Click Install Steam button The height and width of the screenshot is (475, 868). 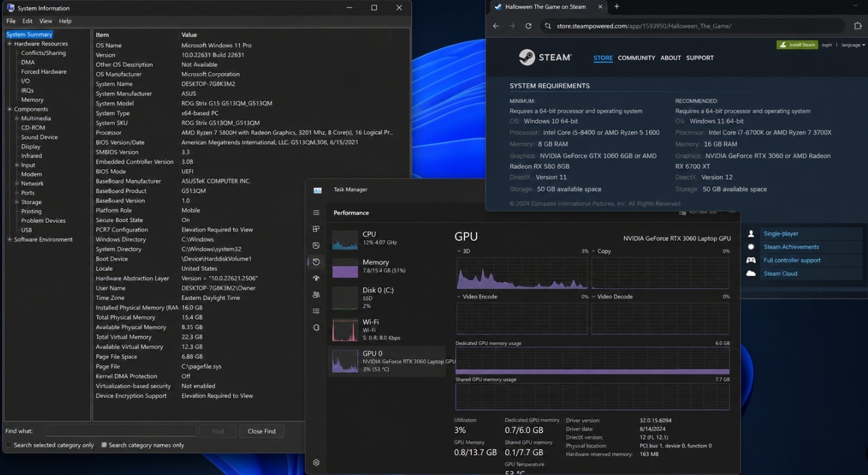(x=797, y=45)
